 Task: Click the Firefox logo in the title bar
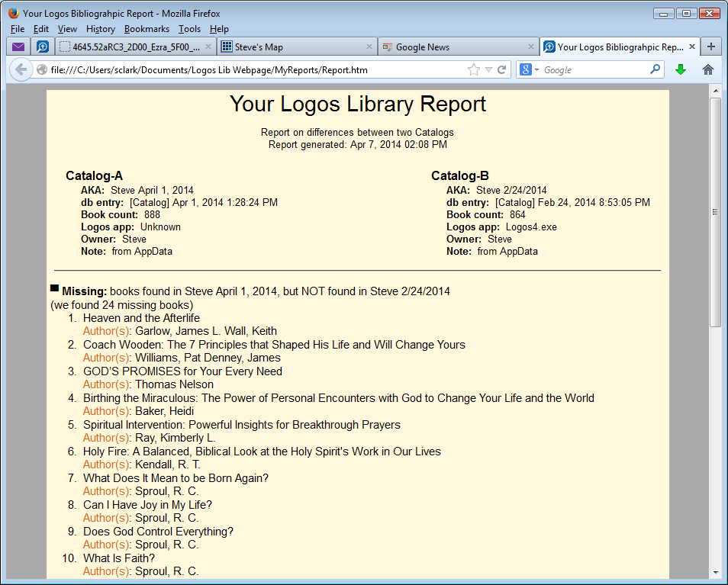(14, 13)
